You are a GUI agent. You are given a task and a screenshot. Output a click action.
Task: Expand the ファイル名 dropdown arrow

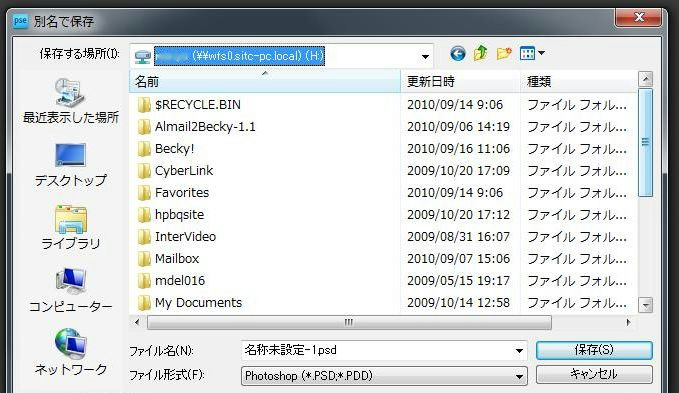519,351
